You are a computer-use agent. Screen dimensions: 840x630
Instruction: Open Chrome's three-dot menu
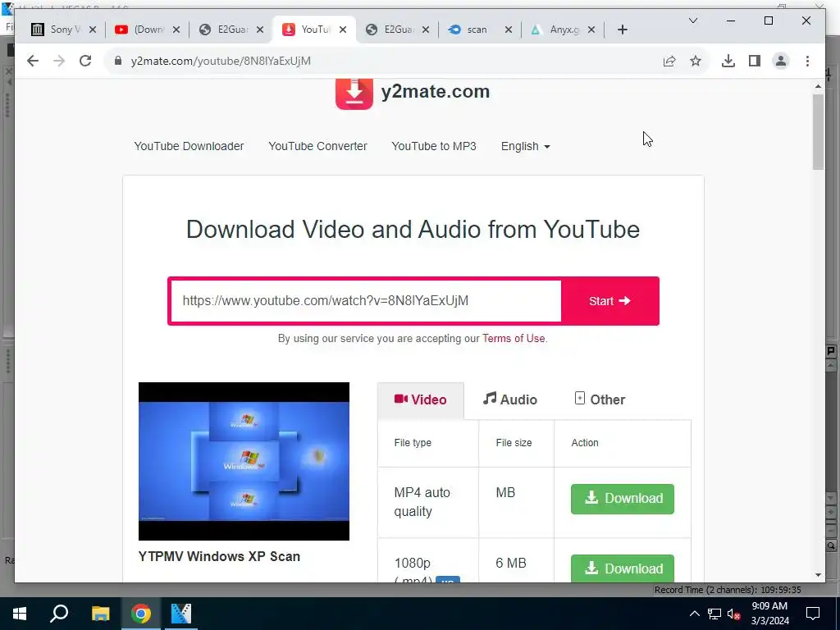click(x=807, y=61)
